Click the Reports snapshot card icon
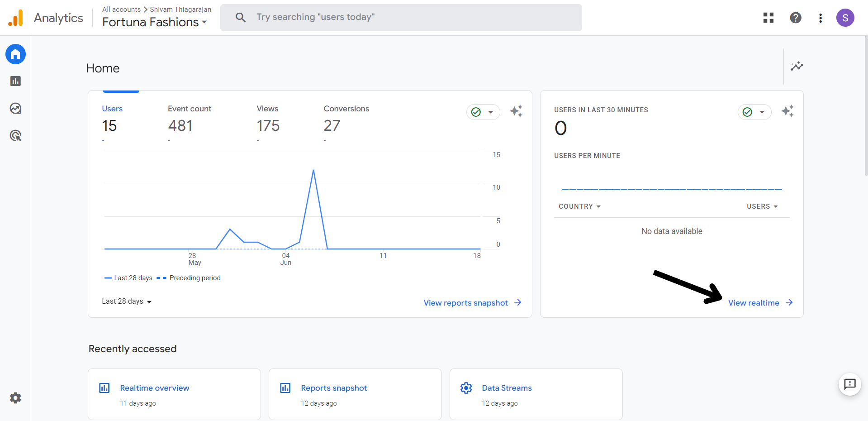 285,388
